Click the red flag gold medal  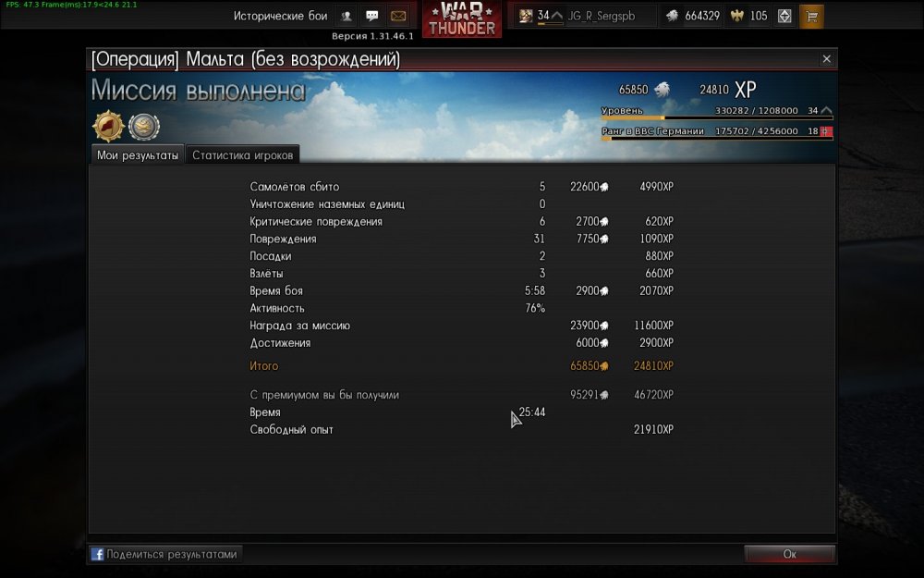click(108, 126)
